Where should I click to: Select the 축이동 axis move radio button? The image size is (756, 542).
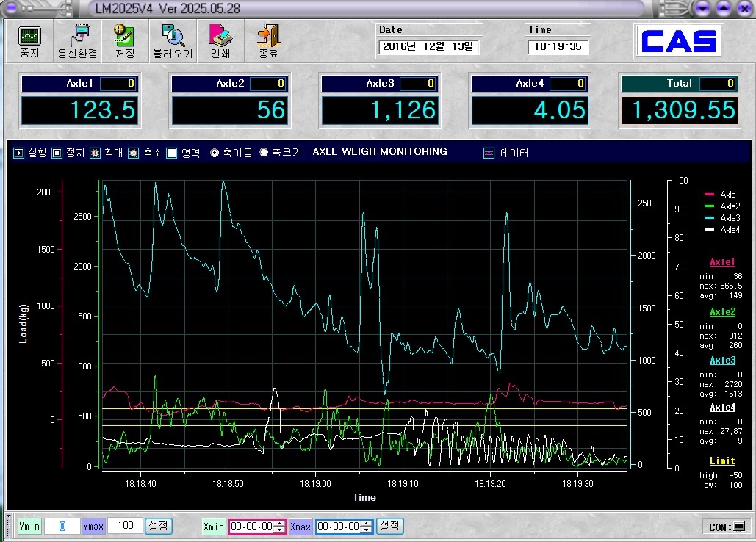215,153
